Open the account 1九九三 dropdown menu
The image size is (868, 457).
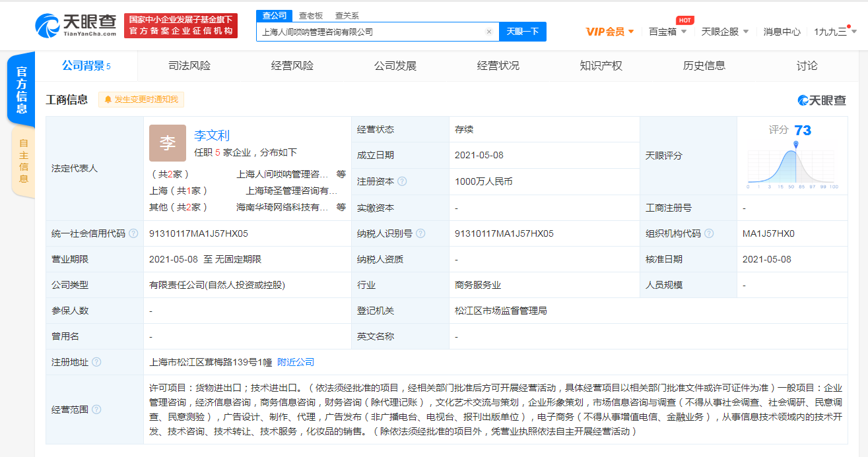pos(831,31)
